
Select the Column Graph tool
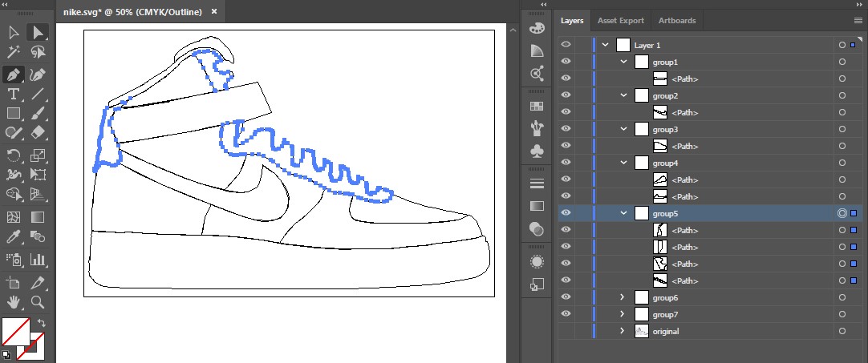(x=38, y=259)
